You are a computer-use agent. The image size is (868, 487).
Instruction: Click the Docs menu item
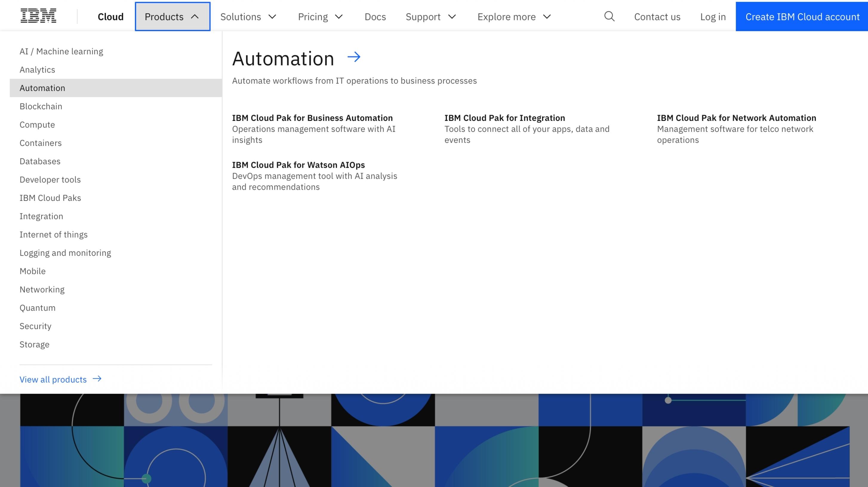click(375, 16)
